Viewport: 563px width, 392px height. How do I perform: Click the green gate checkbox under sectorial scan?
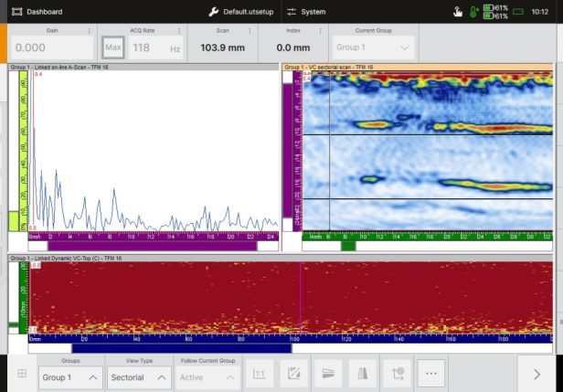(x=348, y=245)
